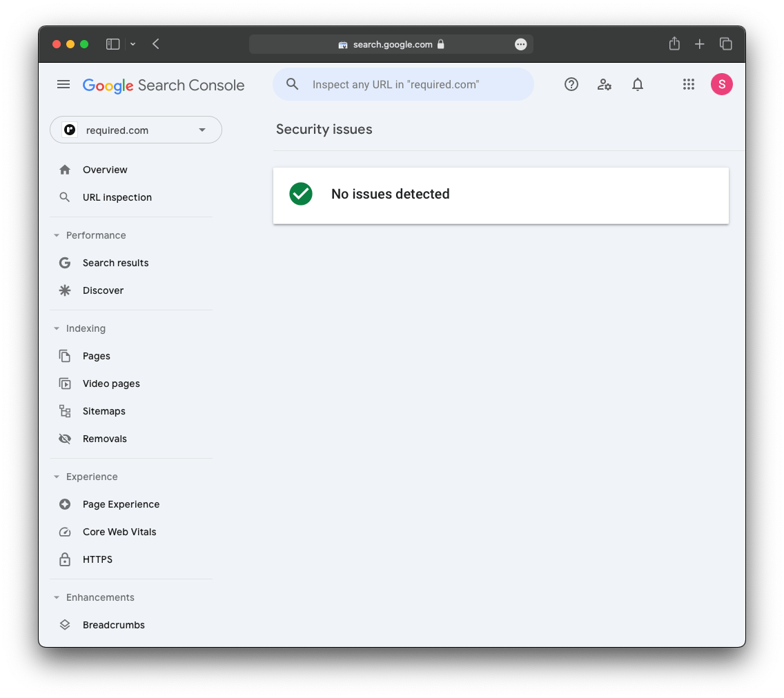Open the Google apps grid
Image resolution: width=784 pixels, height=698 pixels.
[x=688, y=84]
